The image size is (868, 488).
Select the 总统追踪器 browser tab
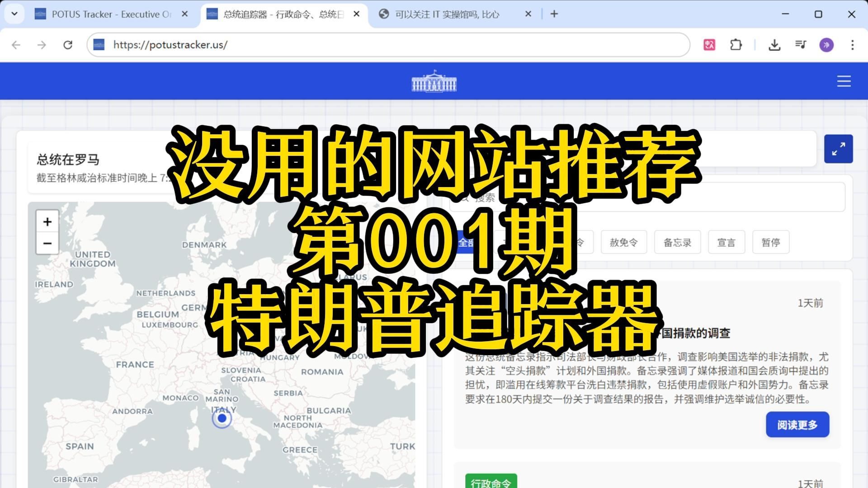point(285,14)
